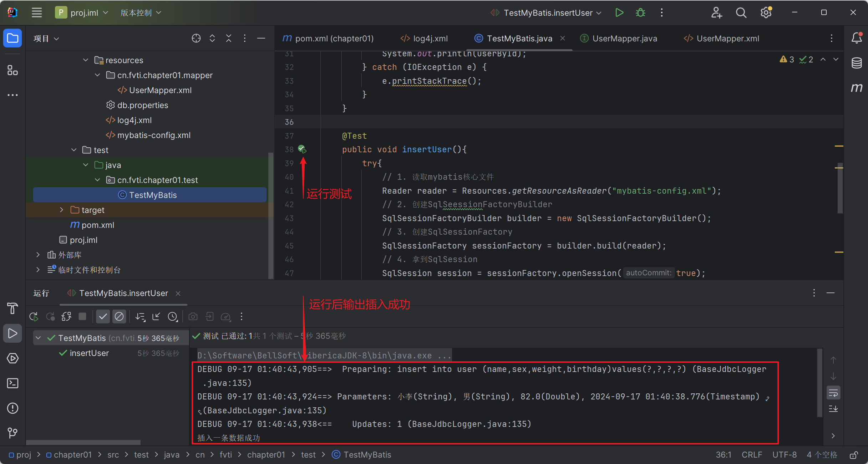The image size is (868, 464).
Task: Open test history clock icon
Action: (173, 316)
